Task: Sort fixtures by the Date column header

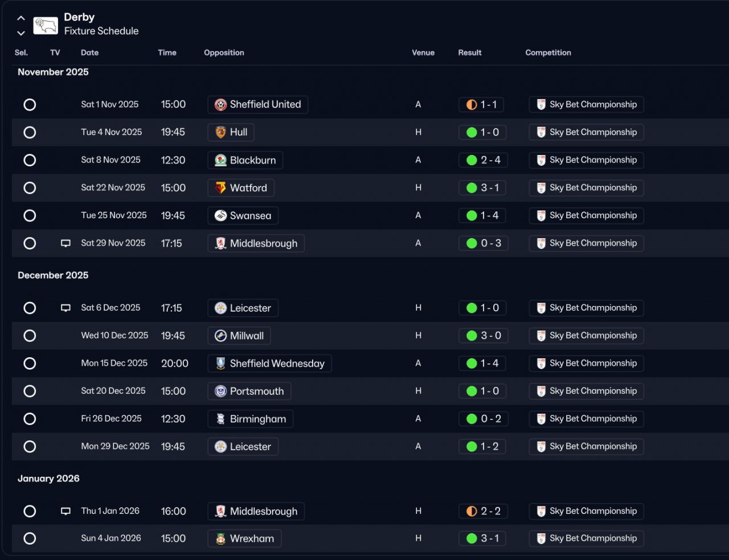Action: pyautogui.click(x=89, y=52)
